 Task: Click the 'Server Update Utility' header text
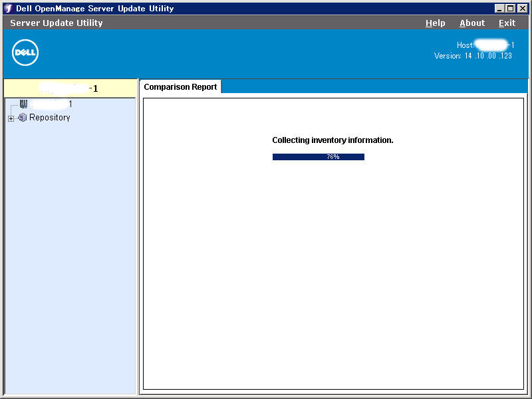tap(57, 23)
